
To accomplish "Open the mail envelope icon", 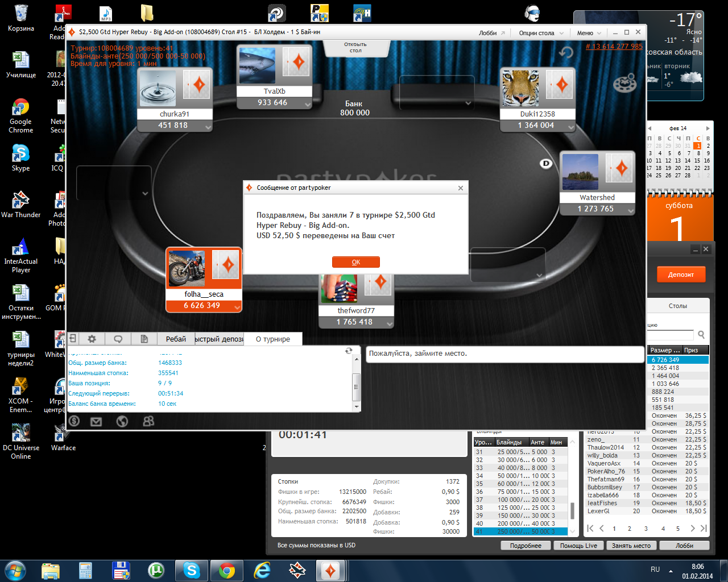I will (96, 421).
